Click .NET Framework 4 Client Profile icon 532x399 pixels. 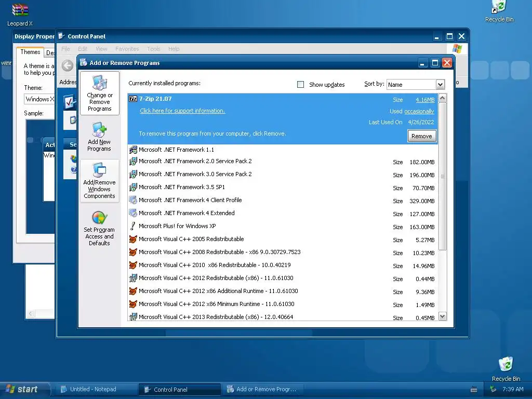[133, 200]
